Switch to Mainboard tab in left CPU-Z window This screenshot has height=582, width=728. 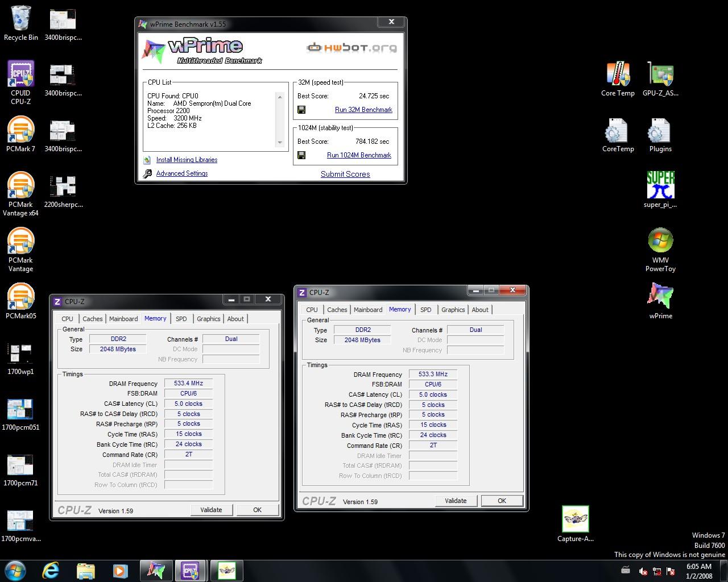123,319
